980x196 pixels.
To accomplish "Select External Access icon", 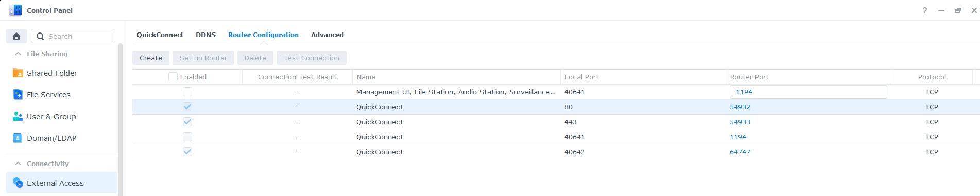I will (18, 183).
